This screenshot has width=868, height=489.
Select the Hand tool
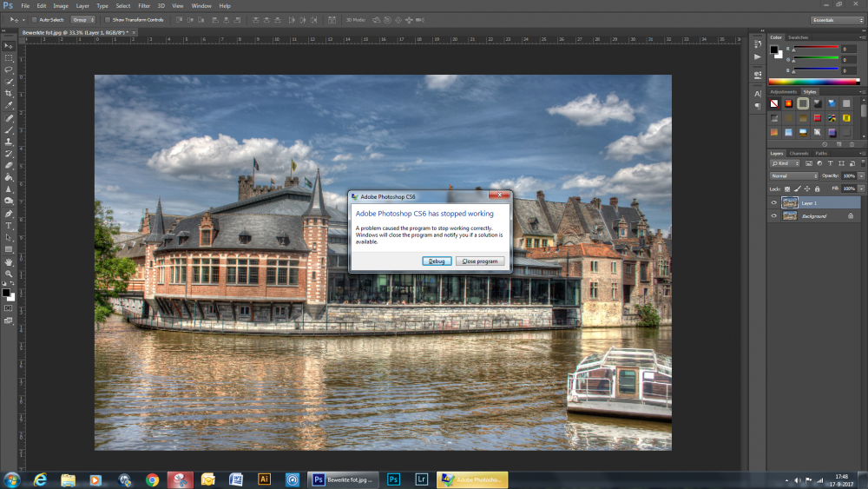9,261
